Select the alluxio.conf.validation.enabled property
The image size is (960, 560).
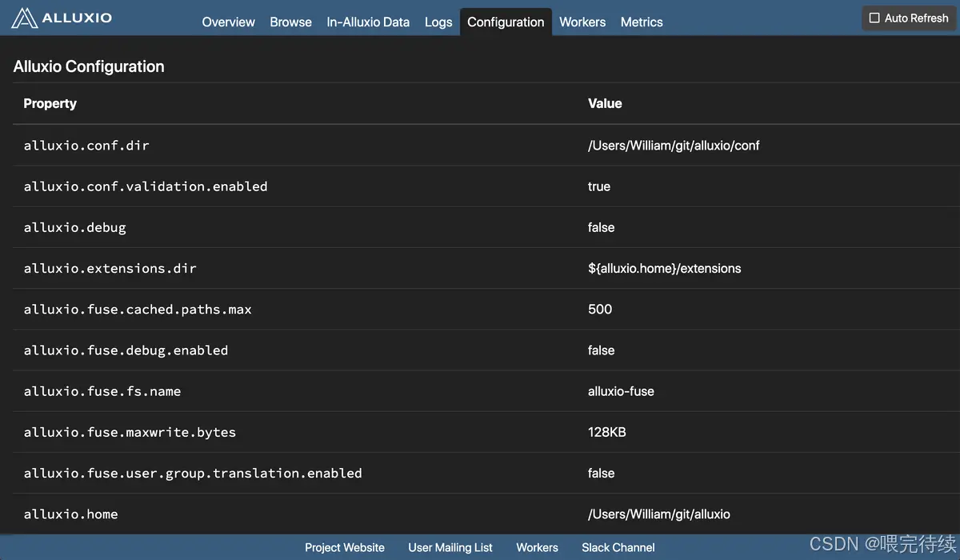click(x=146, y=186)
